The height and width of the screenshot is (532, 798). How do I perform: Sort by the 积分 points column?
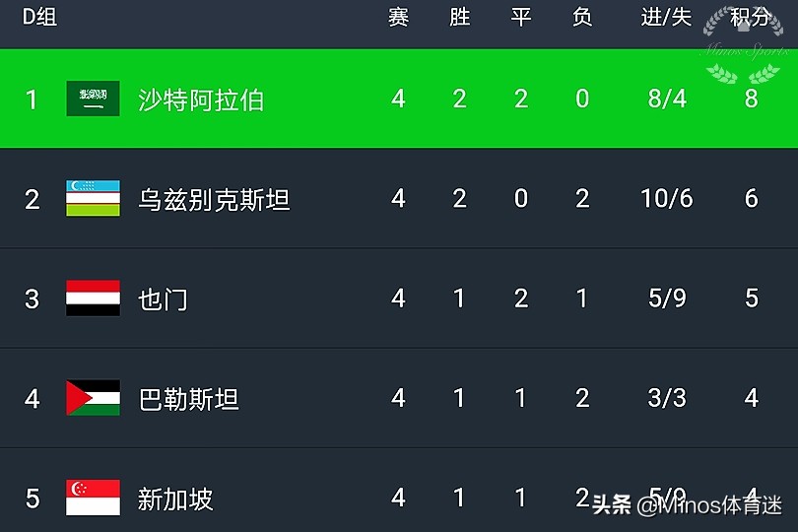coord(751,17)
